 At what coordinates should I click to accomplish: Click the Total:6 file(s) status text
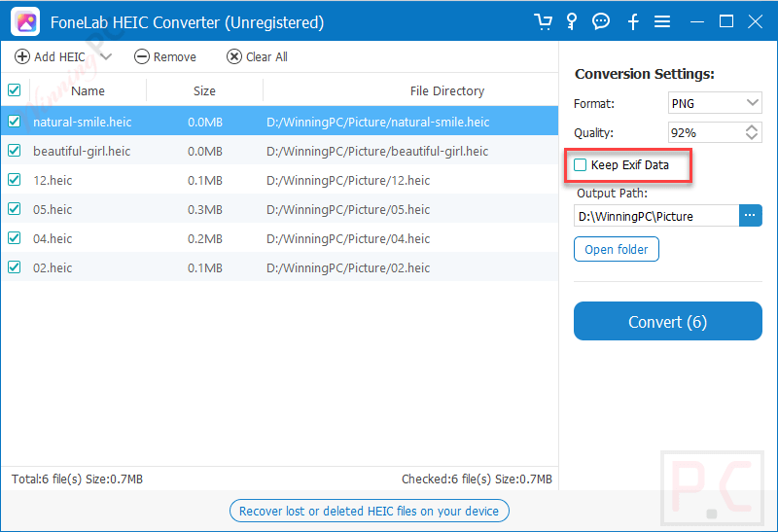78,479
